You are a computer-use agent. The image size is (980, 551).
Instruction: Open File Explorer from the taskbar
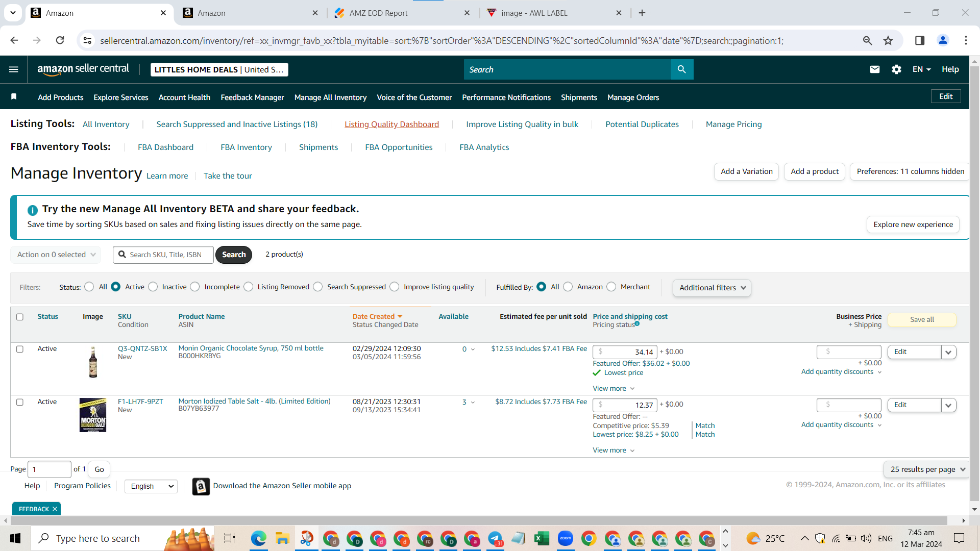[x=282, y=538]
